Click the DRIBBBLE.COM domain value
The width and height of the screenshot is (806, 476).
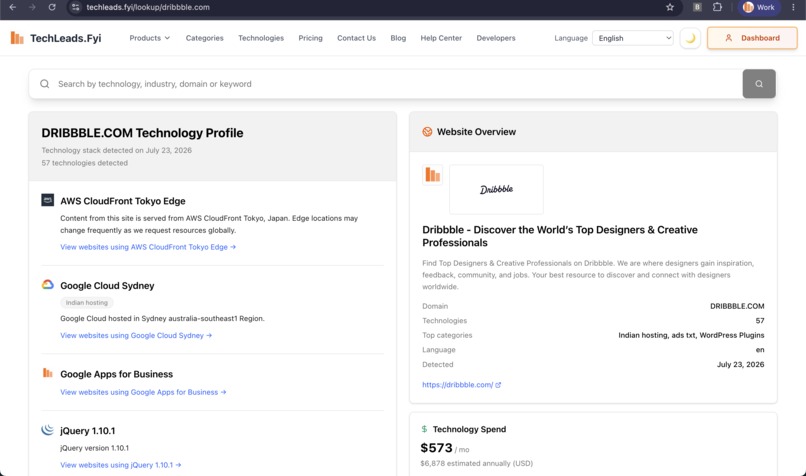pyautogui.click(x=737, y=306)
